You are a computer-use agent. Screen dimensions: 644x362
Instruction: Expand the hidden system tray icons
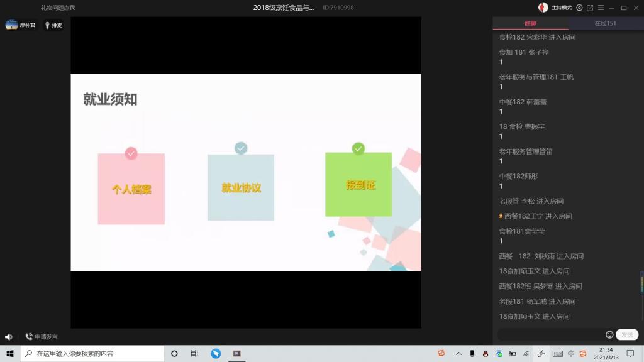click(458, 354)
